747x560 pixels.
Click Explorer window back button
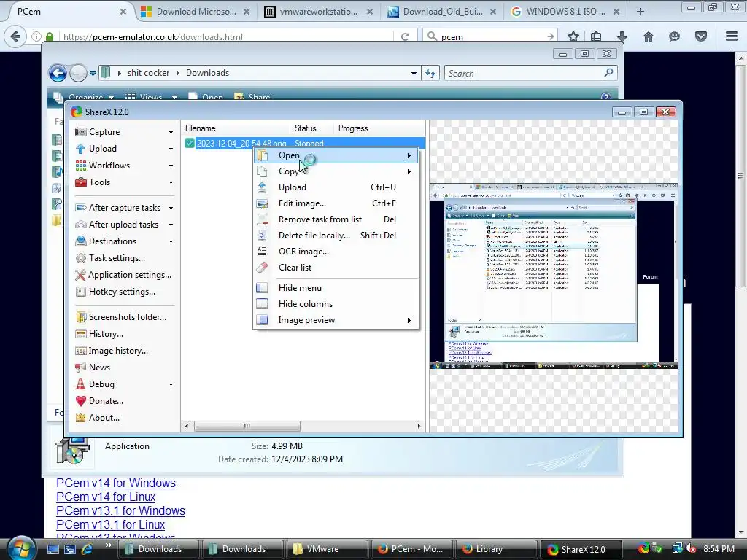[58, 73]
